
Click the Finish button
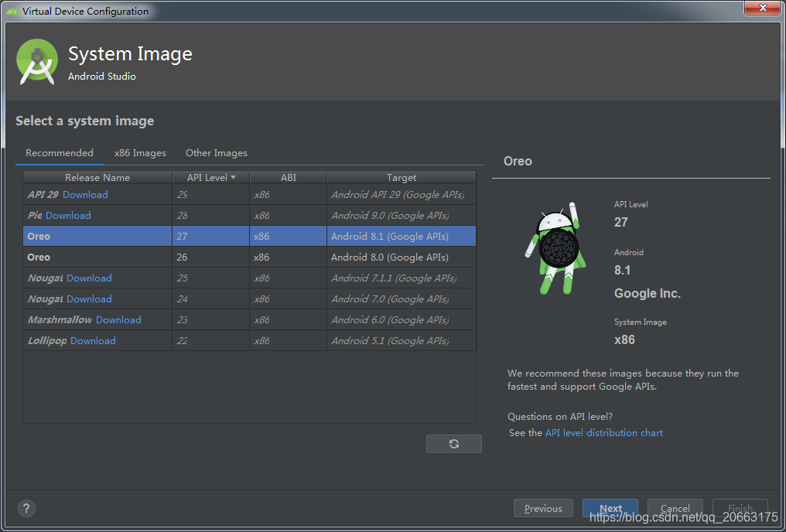click(x=740, y=509)
